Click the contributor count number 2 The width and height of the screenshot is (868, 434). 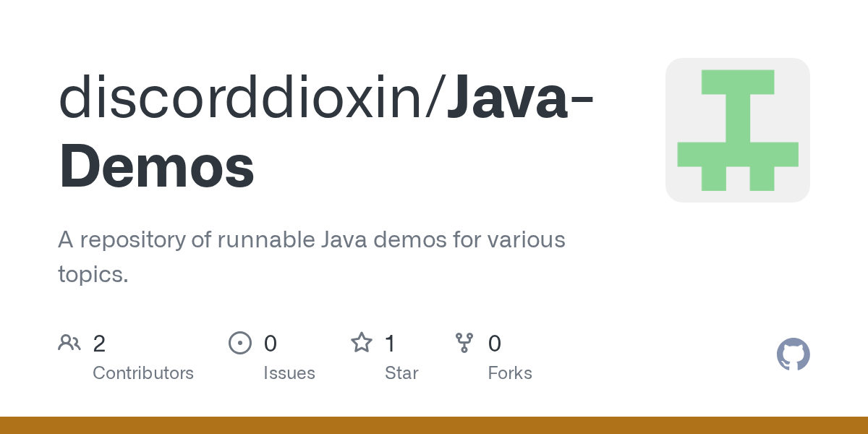tap(99, 344)
